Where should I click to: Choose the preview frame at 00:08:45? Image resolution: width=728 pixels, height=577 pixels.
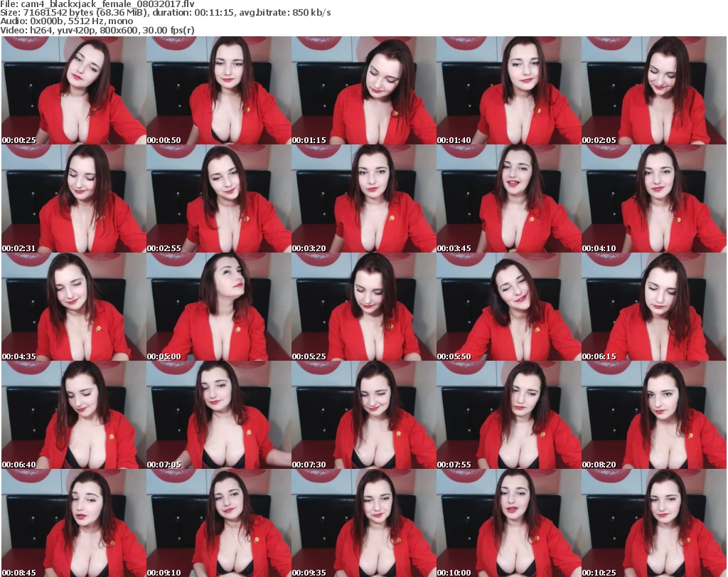coord(74,523)
